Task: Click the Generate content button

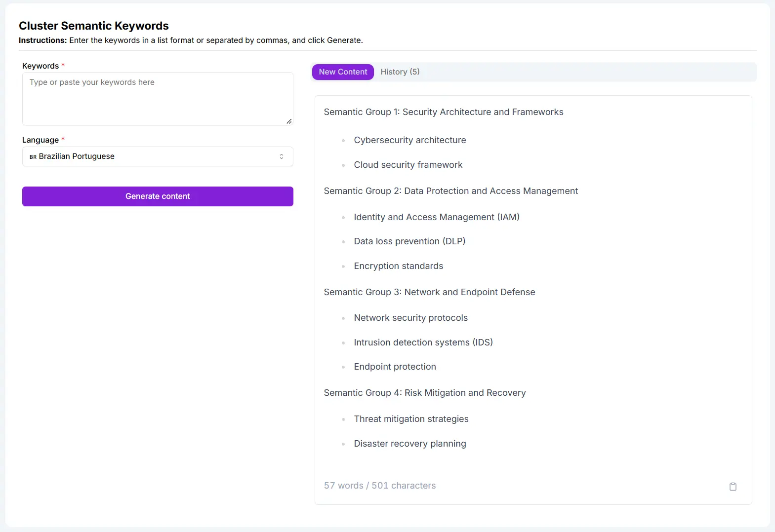Action: (158, 196)
